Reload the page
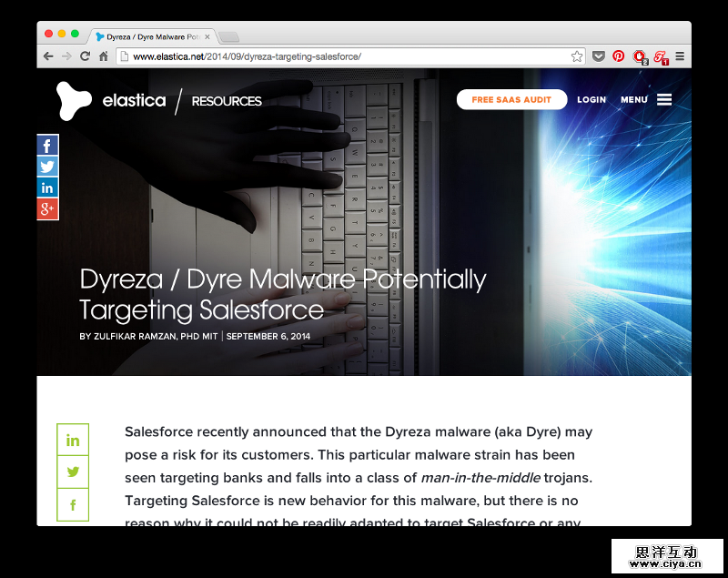Image resolution: width=728 pixels, height=578 pixels. [x=85, y=56]
